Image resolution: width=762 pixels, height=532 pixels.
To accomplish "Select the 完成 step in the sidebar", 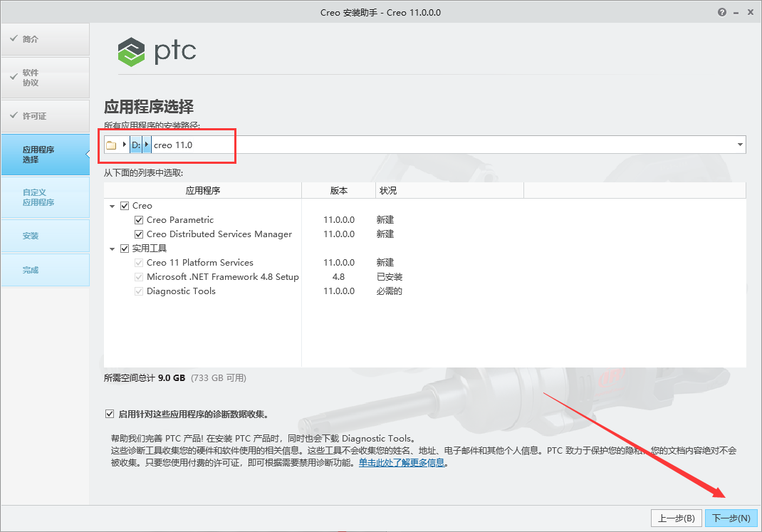I will coord(45,269).
